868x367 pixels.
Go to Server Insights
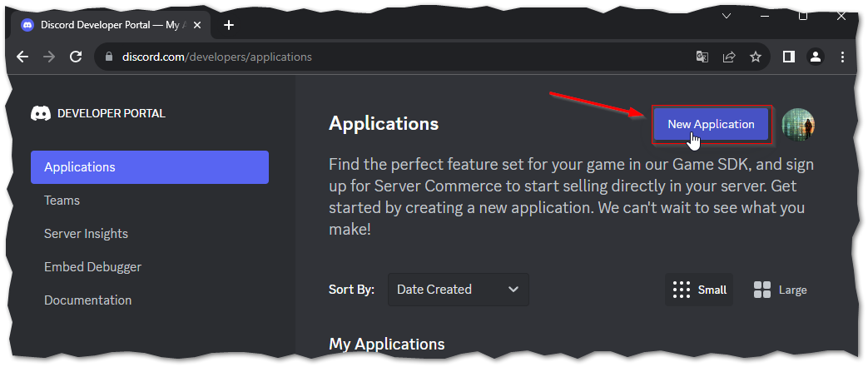86,234
